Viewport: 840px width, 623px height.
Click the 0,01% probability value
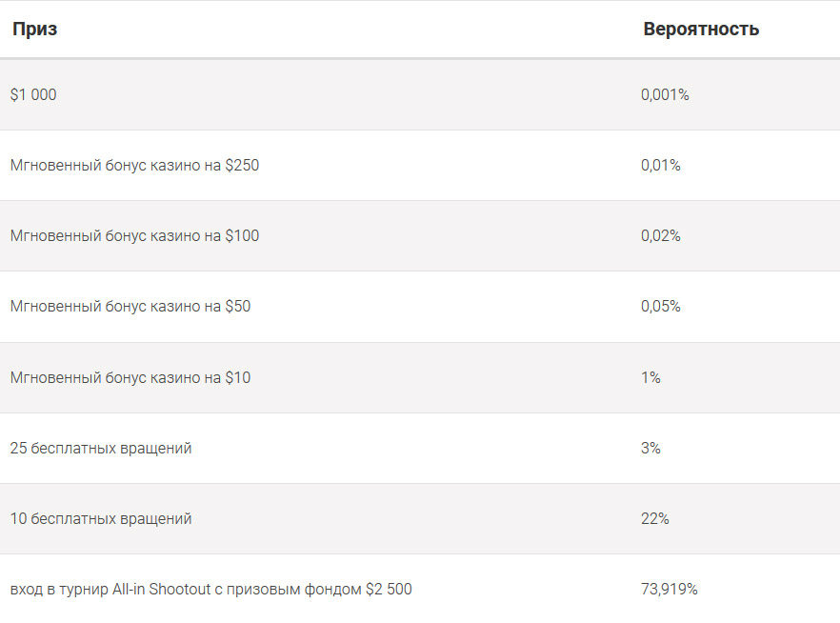pos(661,165)
